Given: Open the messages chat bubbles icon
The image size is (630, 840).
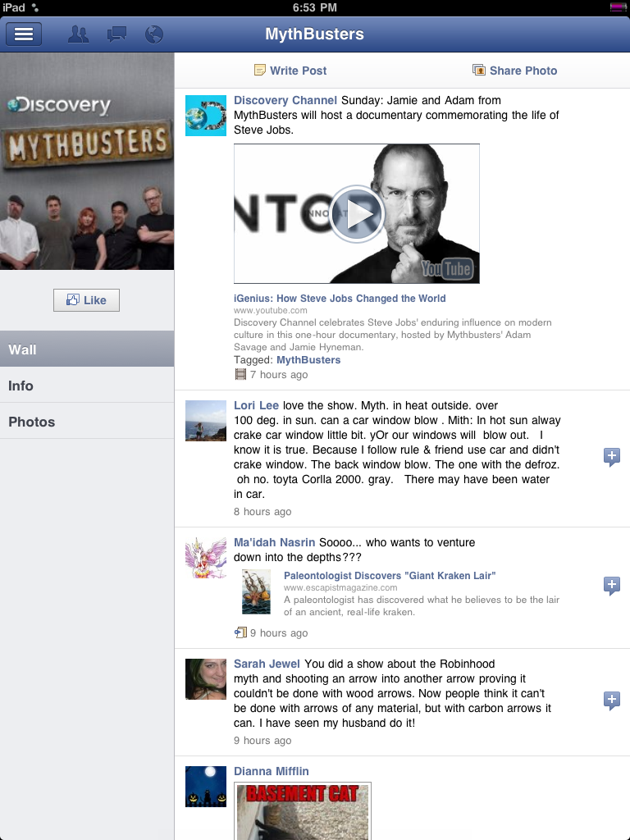Looking at the screenshot, I should click(116, 34).
